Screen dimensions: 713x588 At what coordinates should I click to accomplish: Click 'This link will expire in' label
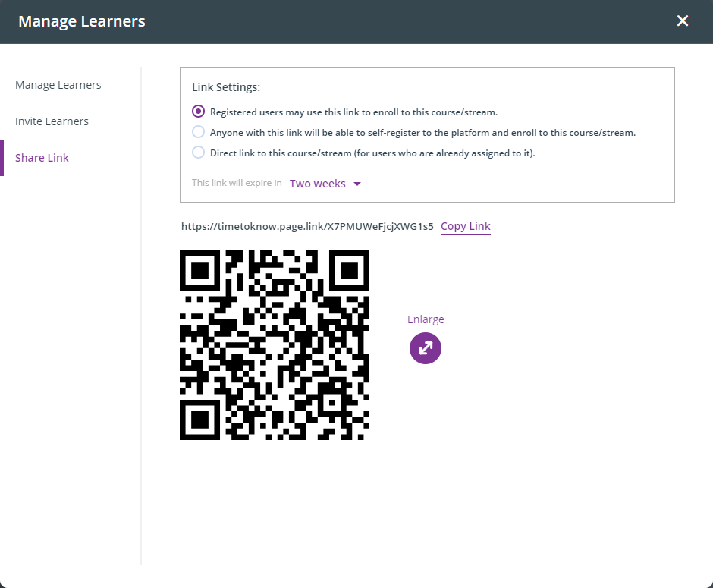click(237, 183)
